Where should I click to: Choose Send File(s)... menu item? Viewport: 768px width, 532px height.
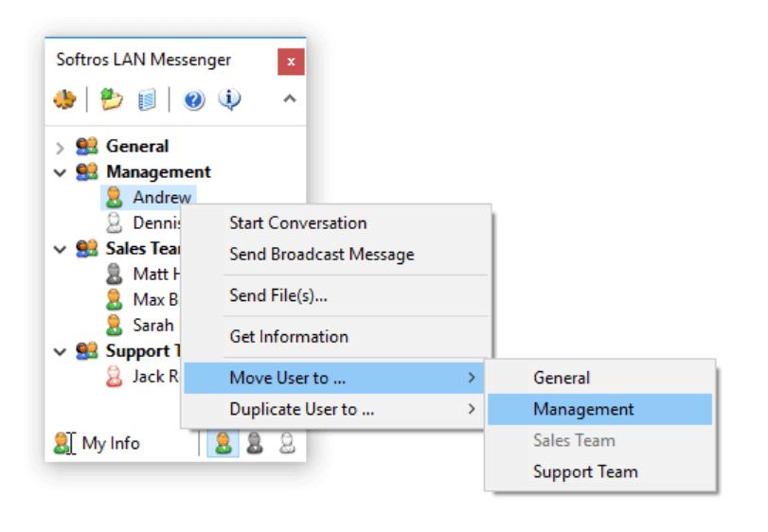click(x=278, y=295)
